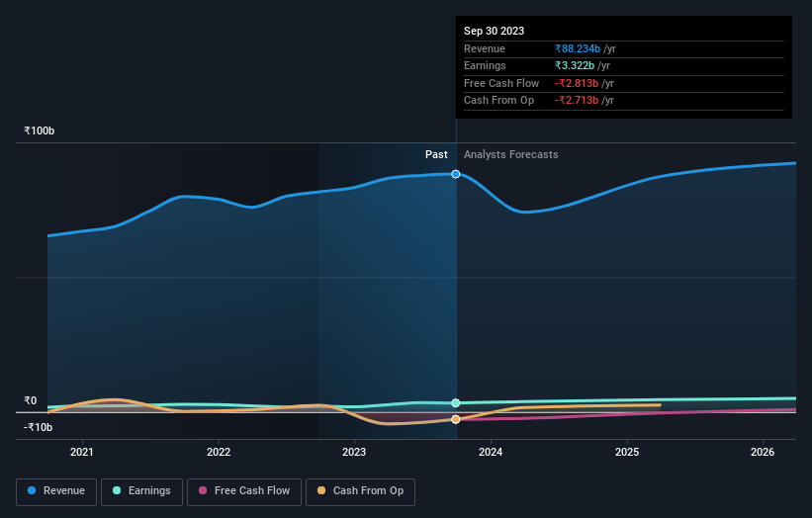Click the teal Earnings legend dot

point(117,490)
